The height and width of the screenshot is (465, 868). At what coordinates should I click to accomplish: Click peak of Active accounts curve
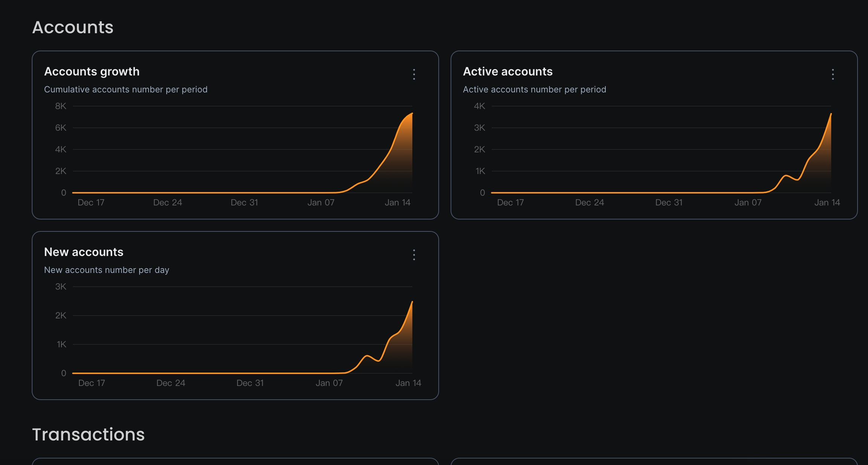click(831, 114)
